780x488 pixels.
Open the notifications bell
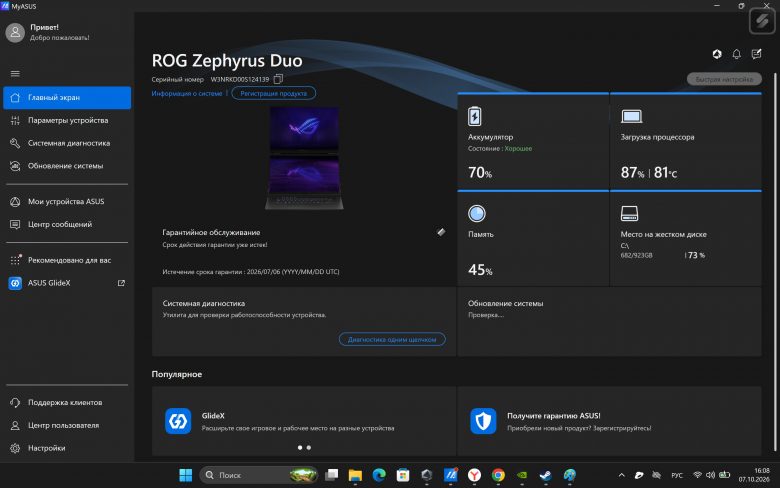point(736,54)
